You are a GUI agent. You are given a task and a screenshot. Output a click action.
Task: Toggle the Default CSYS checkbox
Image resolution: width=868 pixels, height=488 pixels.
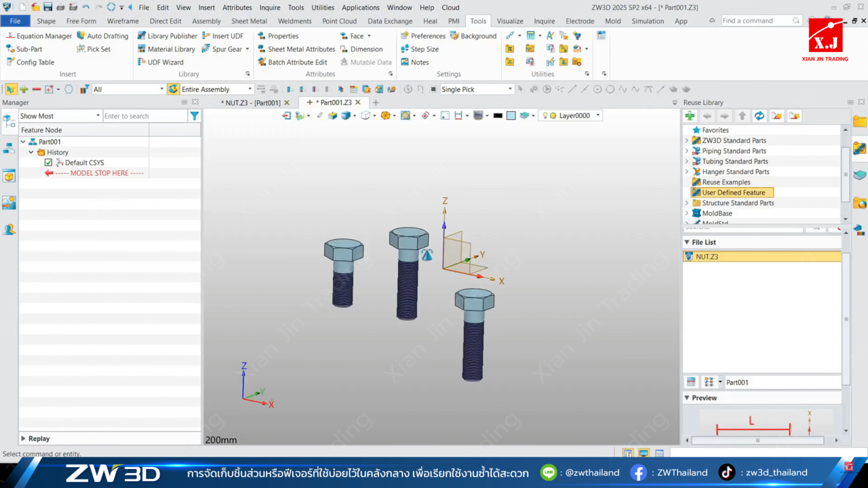click(x=48, y=163)
